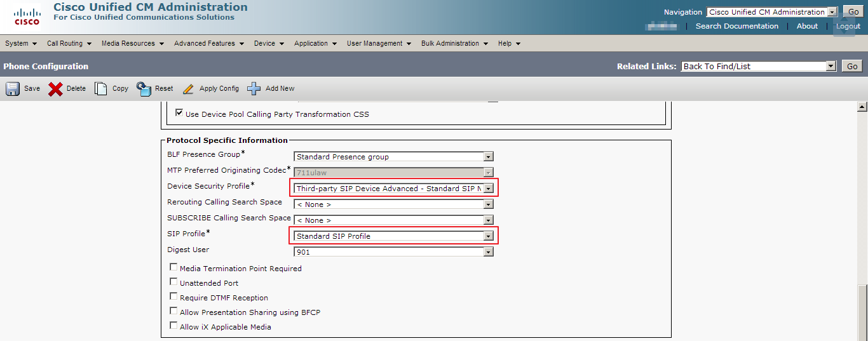Click the Copy label in the toolbar

click(x=121, y=89)
